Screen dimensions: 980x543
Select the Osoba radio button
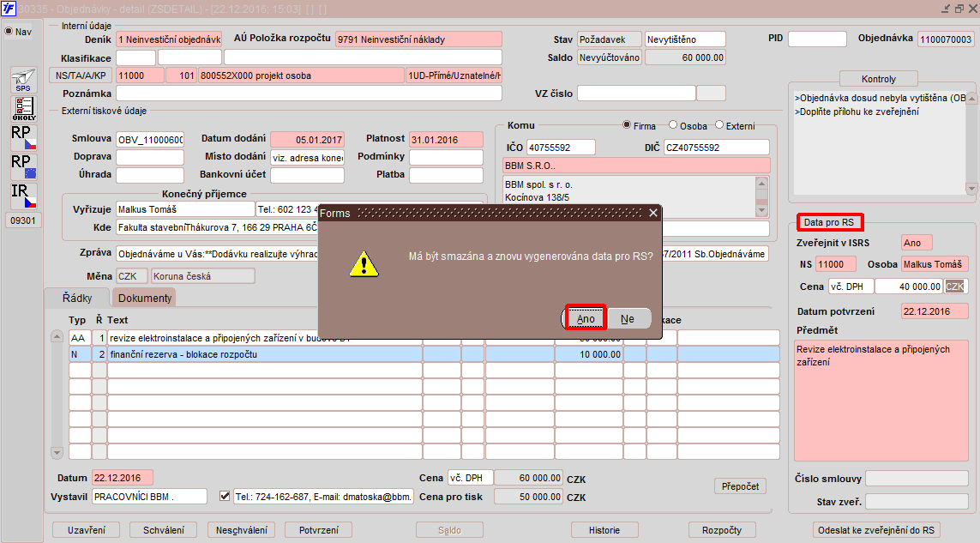(x=673, y=125)
